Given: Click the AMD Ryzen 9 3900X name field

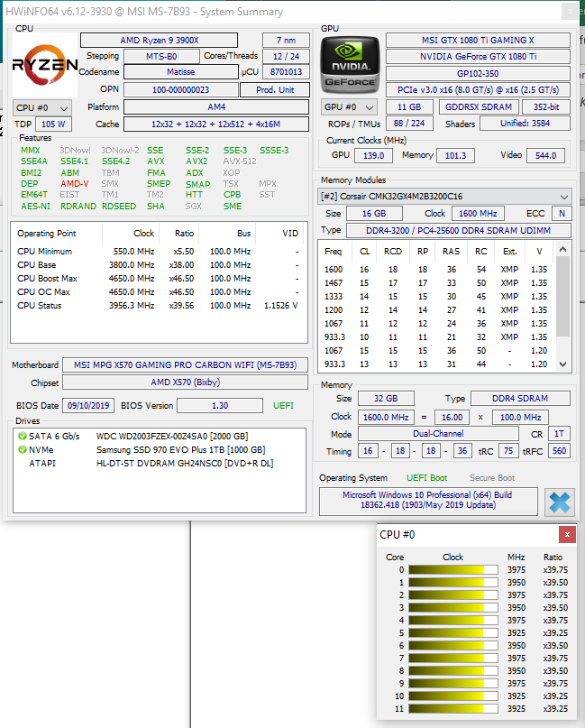Looking at the screenshot, I should [160, 41].
